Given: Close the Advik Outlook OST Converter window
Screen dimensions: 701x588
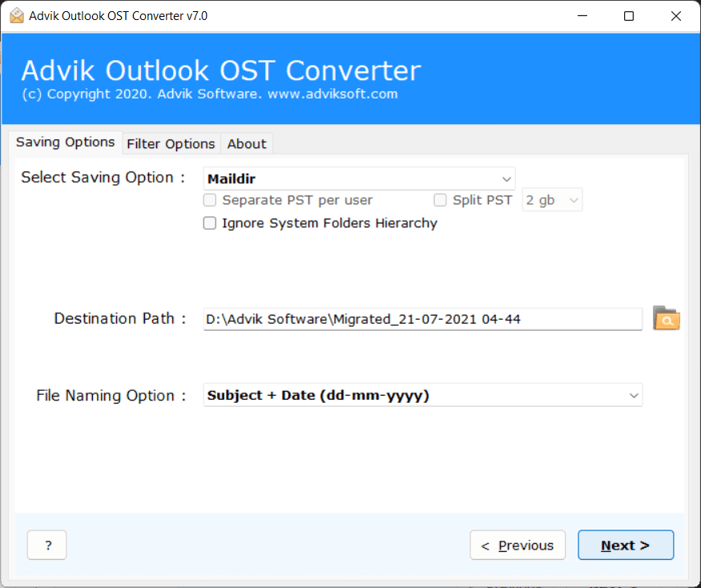Looking at the screenshot, I should (x=676, y=16).
